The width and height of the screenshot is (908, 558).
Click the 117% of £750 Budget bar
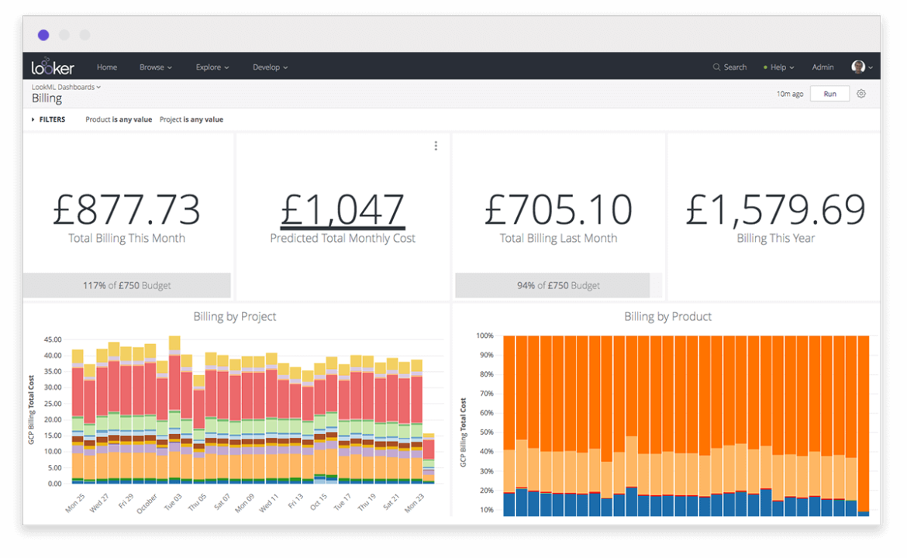click(x=127, y=285)
